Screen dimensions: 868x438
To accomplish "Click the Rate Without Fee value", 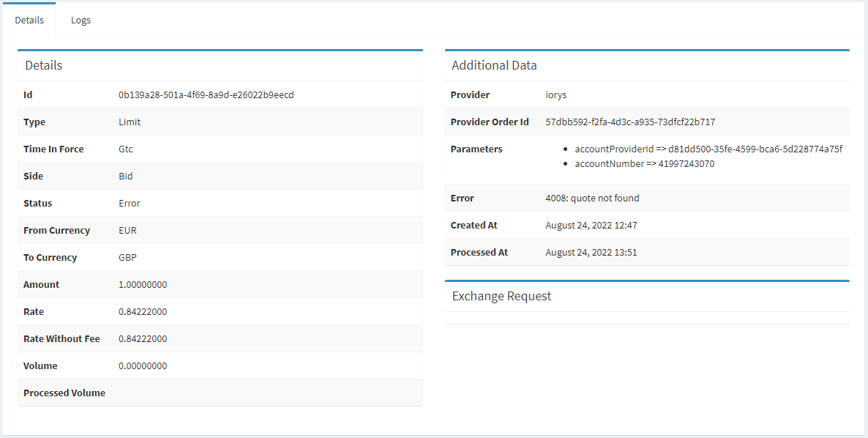I will (143, 339).
